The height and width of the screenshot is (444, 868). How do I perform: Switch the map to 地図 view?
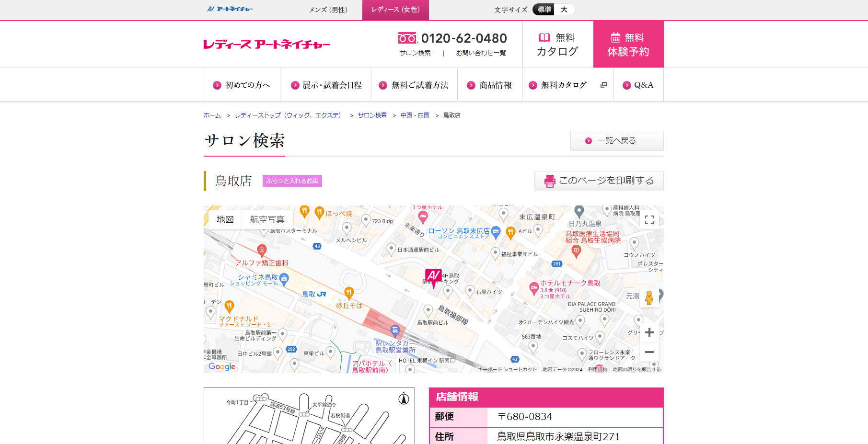pos(225,219)
